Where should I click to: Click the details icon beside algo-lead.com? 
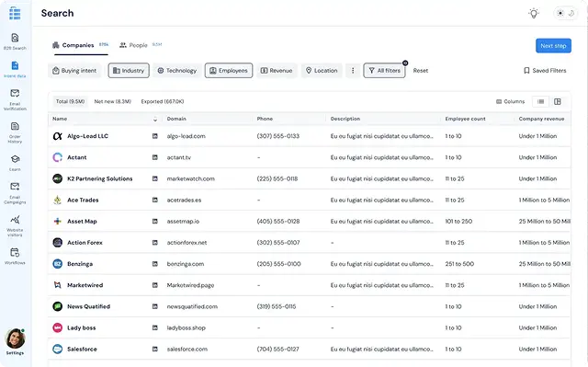pos(155,136)
